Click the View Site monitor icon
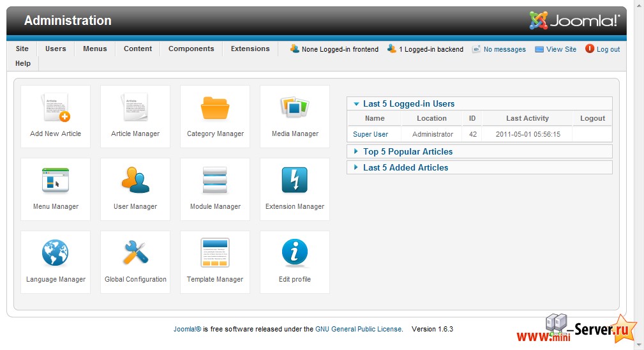This screenshot has width=644, height=350. point(539,49)
